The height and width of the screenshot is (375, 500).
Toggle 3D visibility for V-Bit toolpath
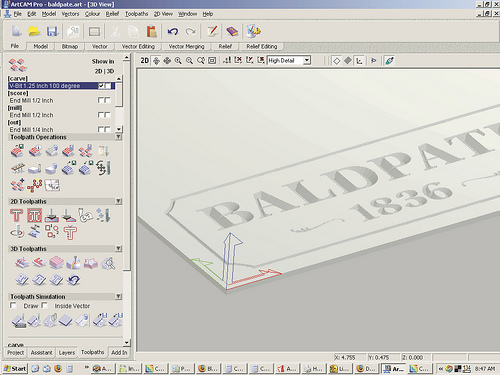108,86
